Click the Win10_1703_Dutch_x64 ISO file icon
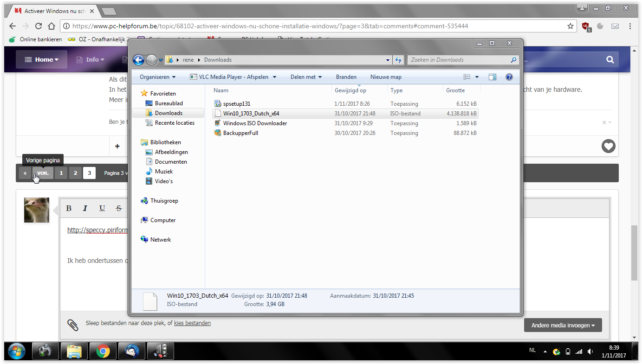 (x=218, y=114)
